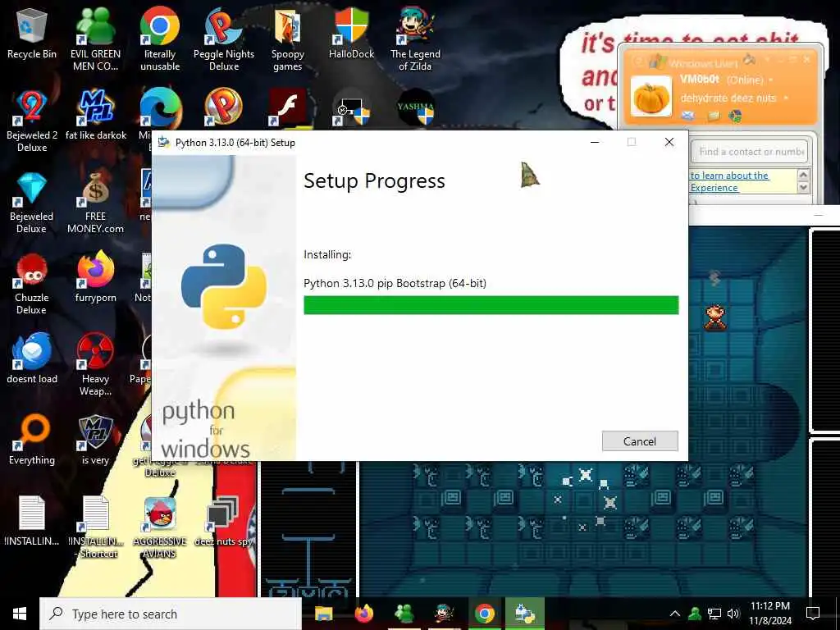Image resolution: width=840 pixels, height=630 pixels.
Task: Expand the personal message dropdown arrow
Action: click(786, 98)
